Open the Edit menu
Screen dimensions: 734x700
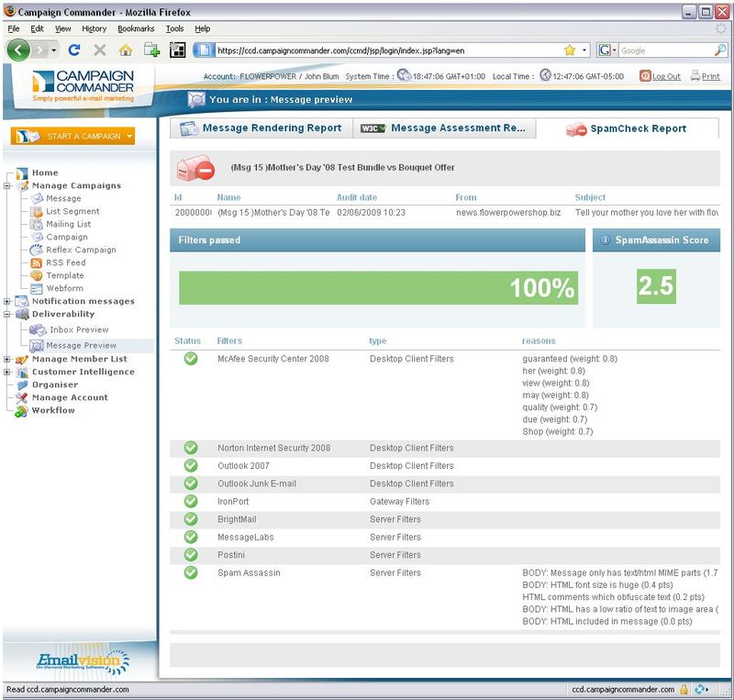(x=37, y=28)
